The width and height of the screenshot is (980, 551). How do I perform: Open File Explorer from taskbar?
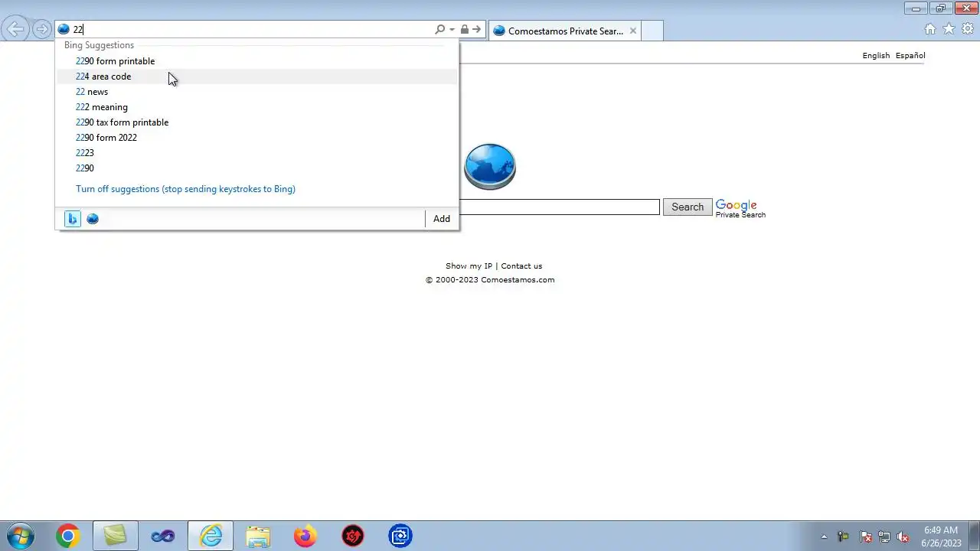(x=258, y=536)
